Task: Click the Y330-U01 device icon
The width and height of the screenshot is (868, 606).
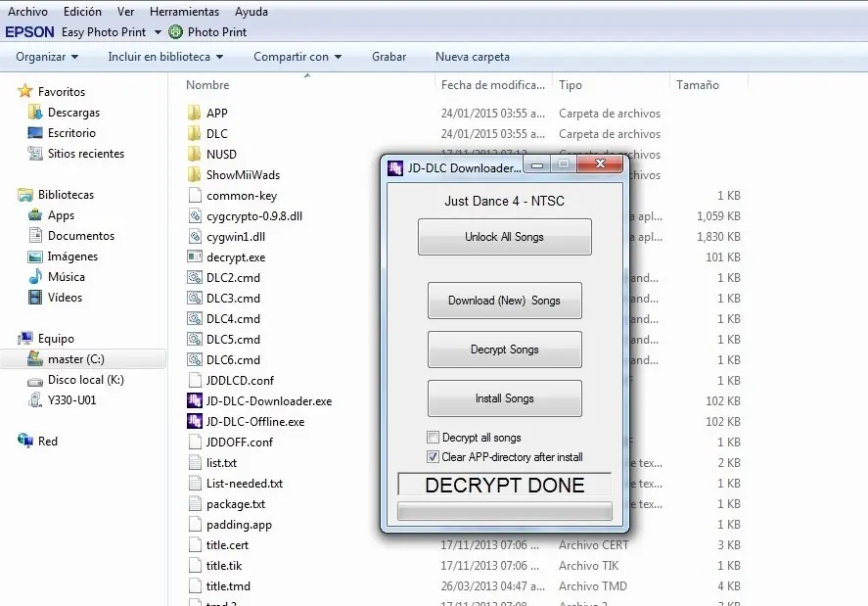Action: [x=35, y=400]
